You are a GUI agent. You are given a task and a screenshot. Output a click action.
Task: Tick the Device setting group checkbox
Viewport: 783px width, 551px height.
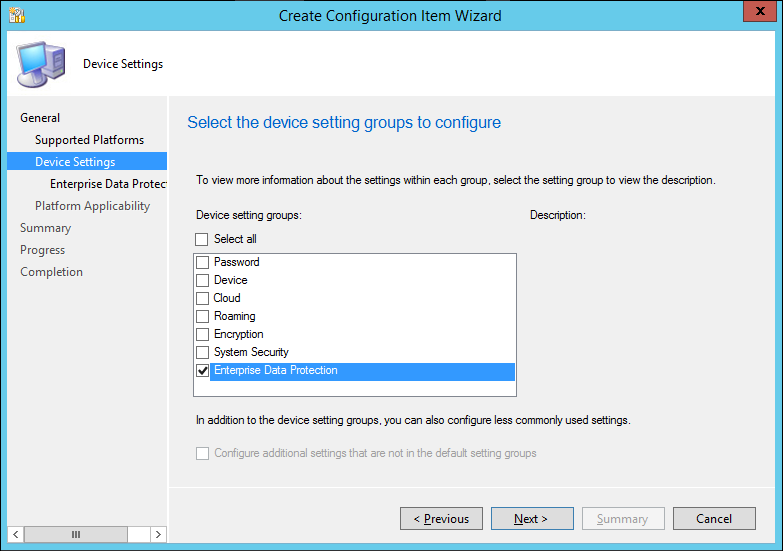coord(203,280)
